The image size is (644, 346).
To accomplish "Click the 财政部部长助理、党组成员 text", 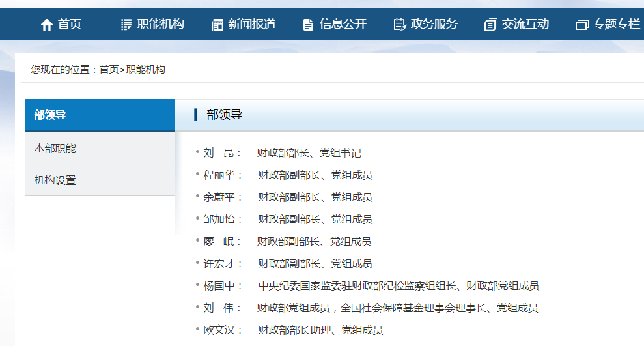I will click(x=320, y=330).
